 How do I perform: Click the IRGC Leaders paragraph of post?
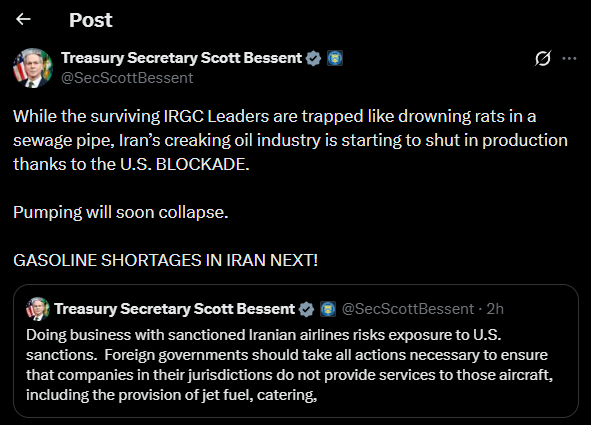290,140
